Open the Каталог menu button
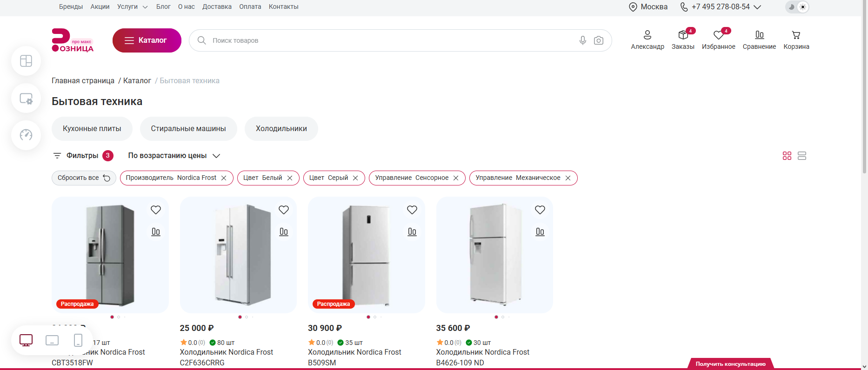Image resolution: width=868 pixels, height=370 pixels. [x=147, y=40]
